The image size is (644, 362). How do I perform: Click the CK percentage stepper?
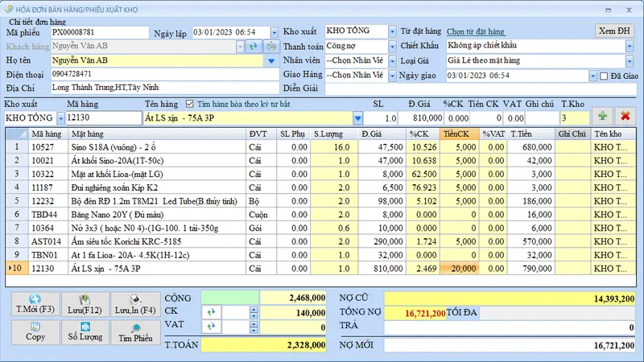[x=254, y=312]
